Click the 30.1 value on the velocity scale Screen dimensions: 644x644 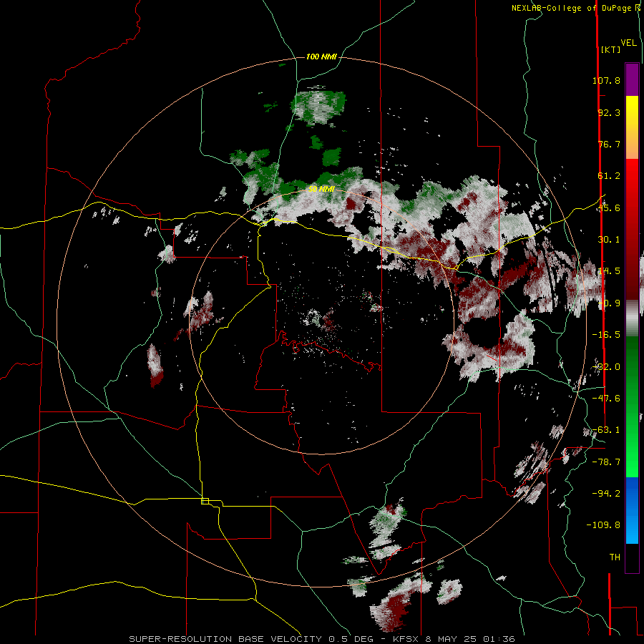pyautogui.click(x=609, y=240)
